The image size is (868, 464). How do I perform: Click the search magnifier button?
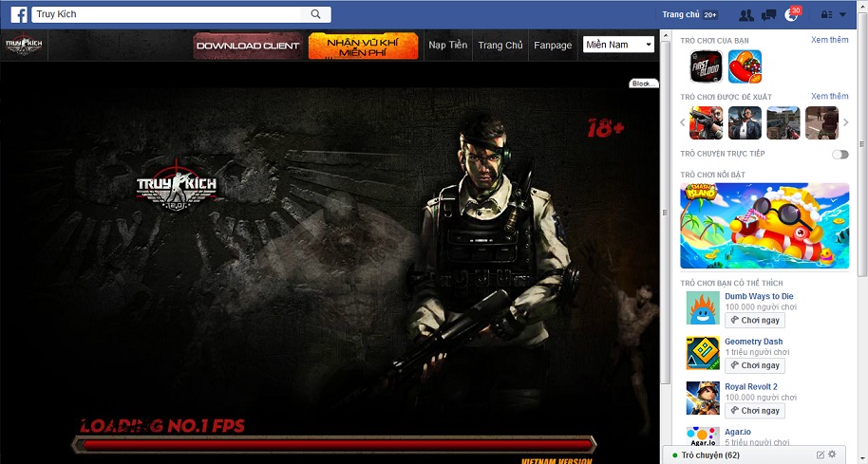(x=315, y=14)
